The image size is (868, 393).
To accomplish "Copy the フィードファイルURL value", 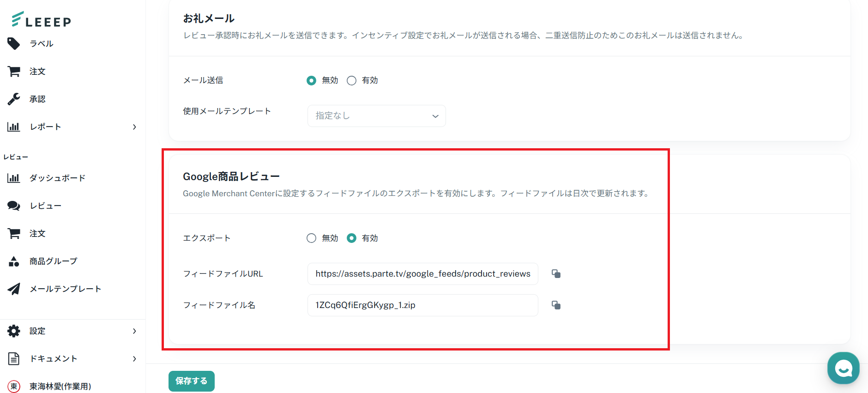I will [556, 274].
